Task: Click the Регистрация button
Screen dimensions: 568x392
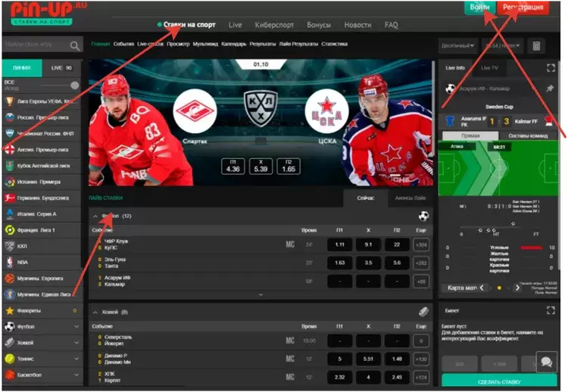Action: pyautogui.click(x=523, y=8)
